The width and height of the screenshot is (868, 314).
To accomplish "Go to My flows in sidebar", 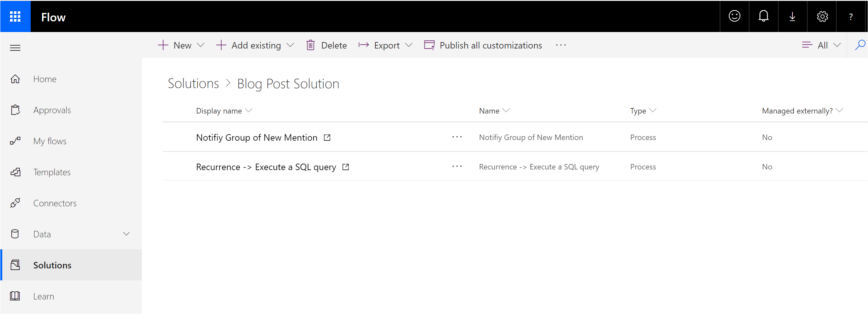I will coord(49,141).
